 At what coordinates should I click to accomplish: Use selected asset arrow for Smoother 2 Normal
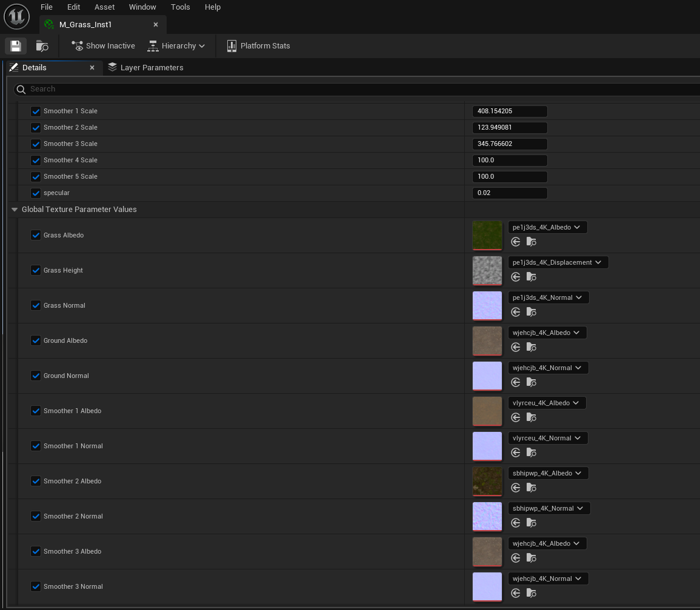point(516,523)
